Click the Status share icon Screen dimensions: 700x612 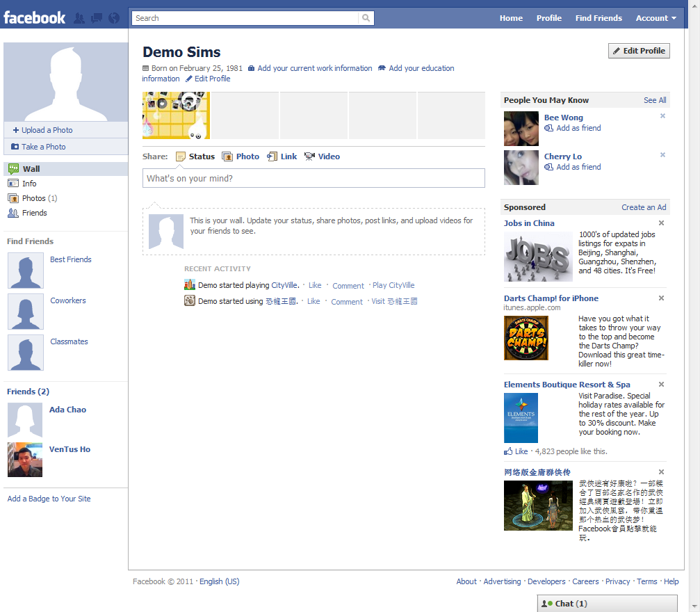(180, 156)
